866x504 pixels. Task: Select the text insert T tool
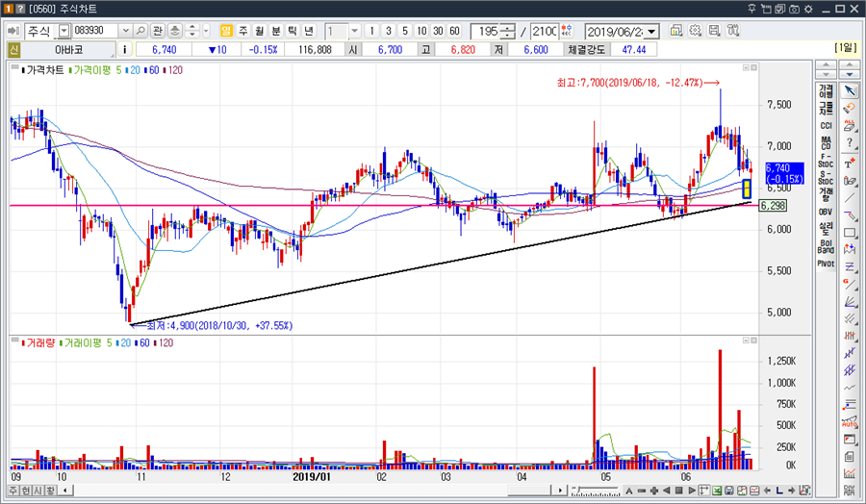coord(850,163)
